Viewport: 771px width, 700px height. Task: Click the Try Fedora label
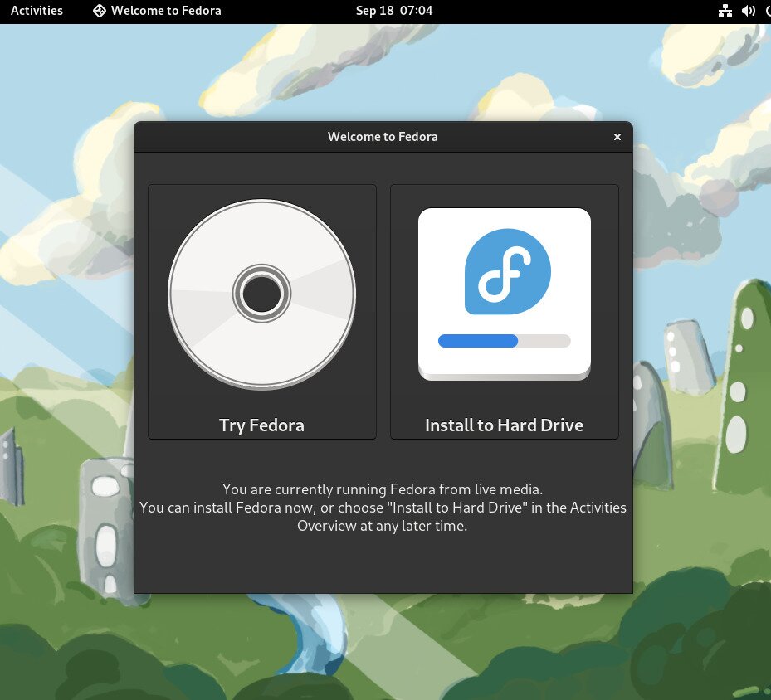pyautogui.click(x=261, y=425)
